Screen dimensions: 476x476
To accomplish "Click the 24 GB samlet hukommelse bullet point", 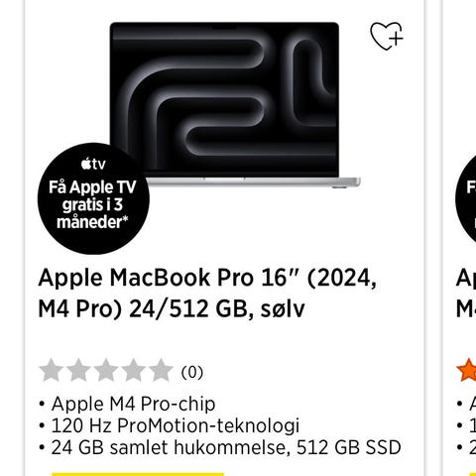I will pos(220,447).
